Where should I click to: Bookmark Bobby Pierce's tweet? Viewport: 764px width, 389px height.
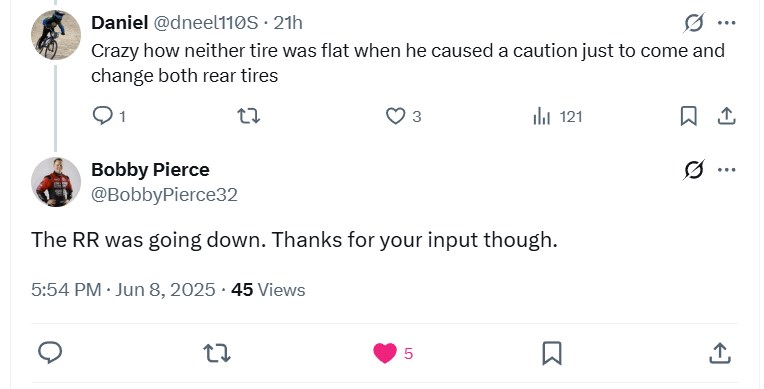point(552,353)
